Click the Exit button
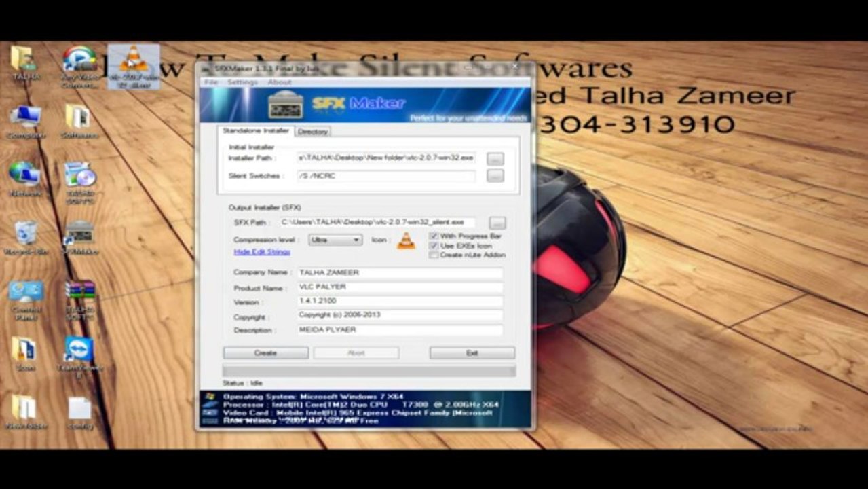Image resolution: width=868 pixels, height=489 pixels. click(472, 353)
